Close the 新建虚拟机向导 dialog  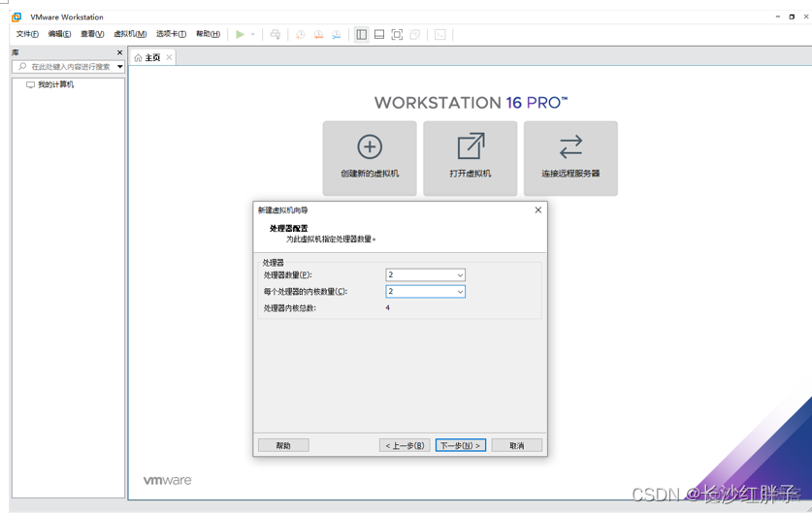(x=538, y=210)
